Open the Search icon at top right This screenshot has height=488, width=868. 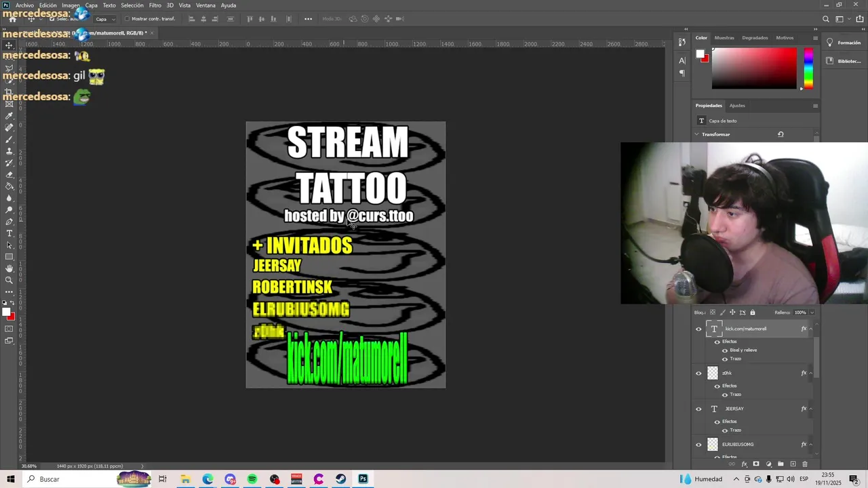click(825, 19)
